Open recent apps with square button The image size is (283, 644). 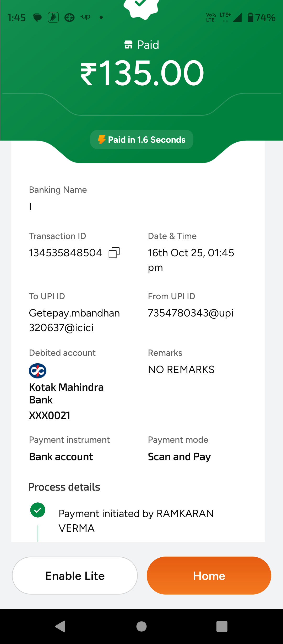(222, 626)
